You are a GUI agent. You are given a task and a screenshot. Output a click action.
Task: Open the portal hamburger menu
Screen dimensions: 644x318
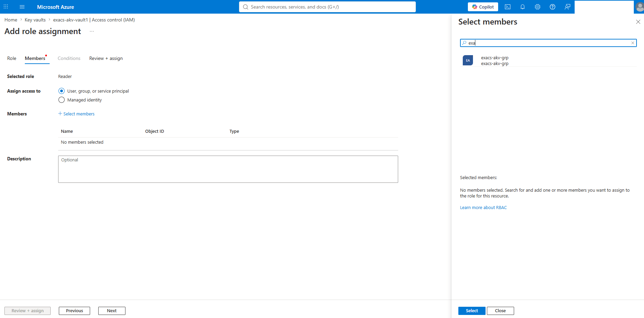pos(22,7)
